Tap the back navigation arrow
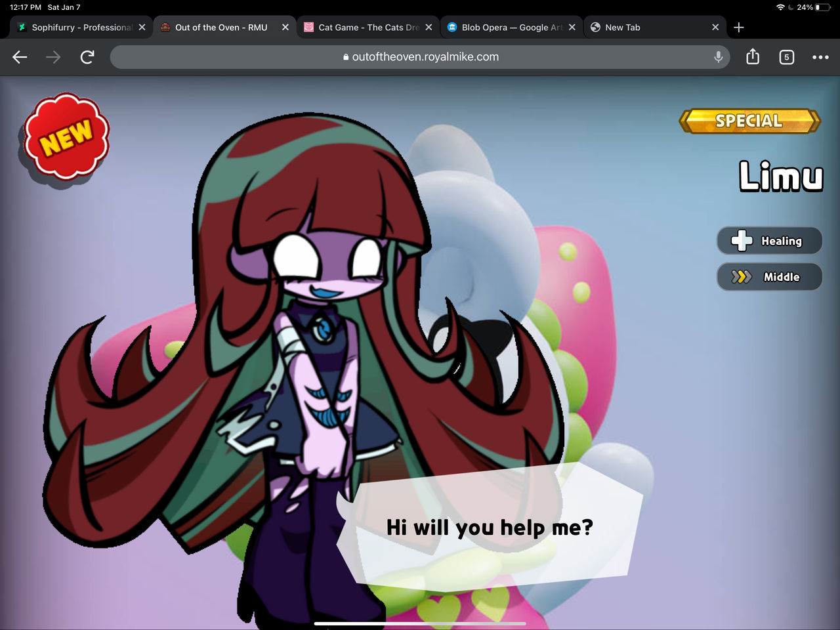 pyautogui.click(x=20, y=57)
